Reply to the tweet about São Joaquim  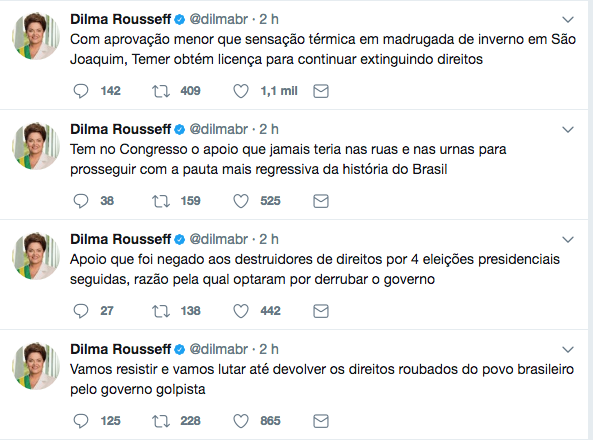(81, 91)
